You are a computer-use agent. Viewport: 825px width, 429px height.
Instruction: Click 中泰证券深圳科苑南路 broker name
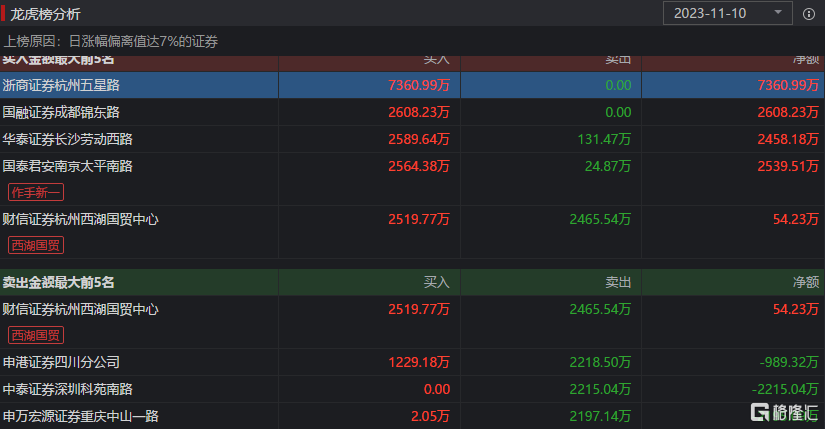pyautogui.click(x=67, y=389)
